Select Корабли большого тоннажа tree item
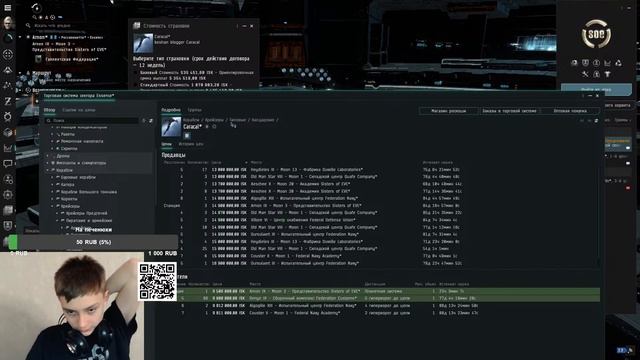The width and height of the screenshot is (640, 360). coord(89,192)
